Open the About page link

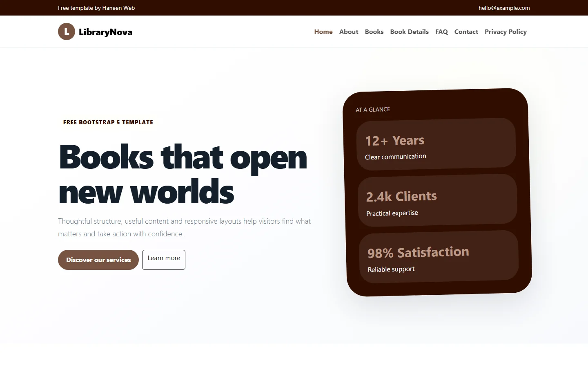point(349,31)
